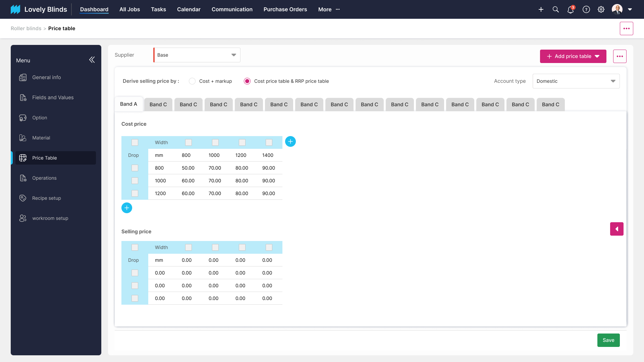
Task: Click the top bar plus create icon
Action: [541, 9]
